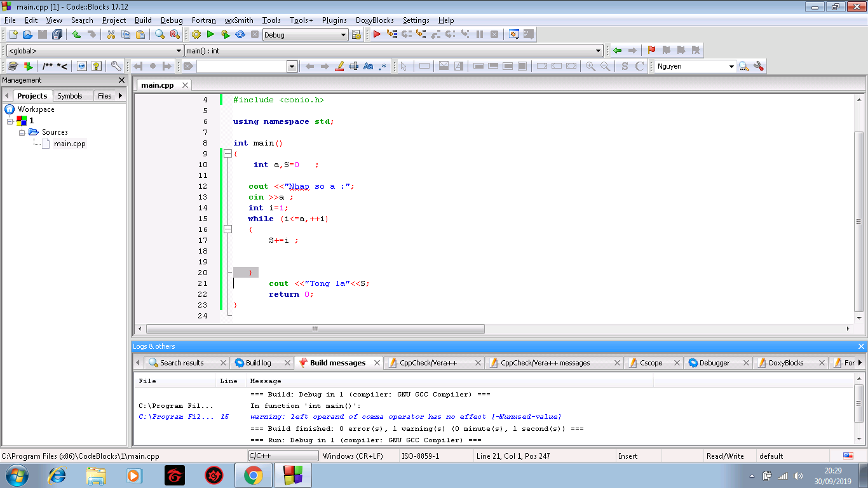Open the Debug build target dropdown

pos(343,35)
